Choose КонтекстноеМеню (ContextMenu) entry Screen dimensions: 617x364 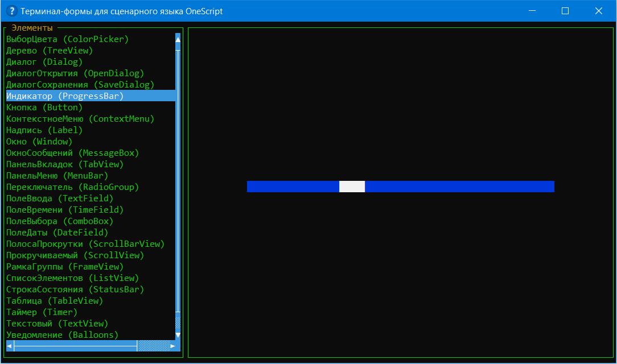tap(80, 119)
